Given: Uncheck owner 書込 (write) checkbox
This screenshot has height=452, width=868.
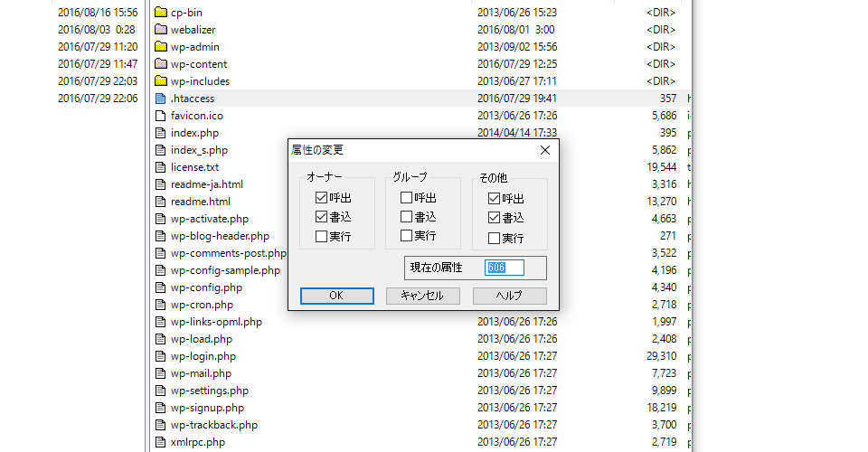Looking at the screenshot, I should click(321, 217).
